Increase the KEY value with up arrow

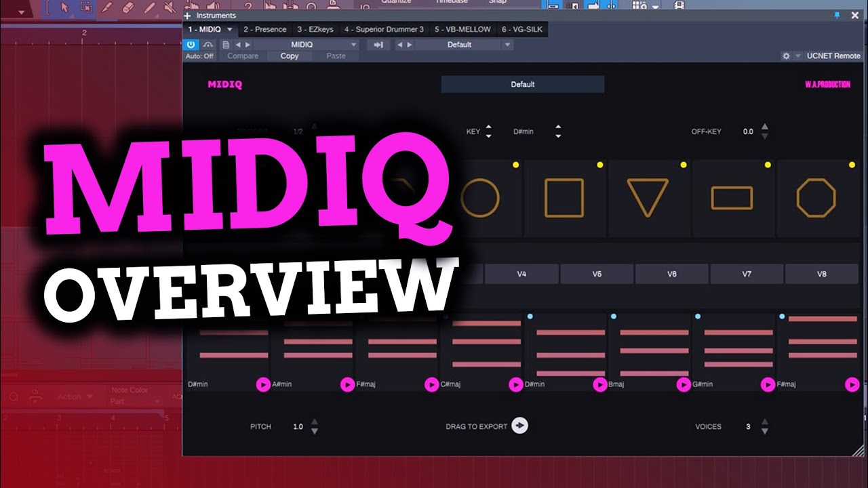[x=488, y=127]
